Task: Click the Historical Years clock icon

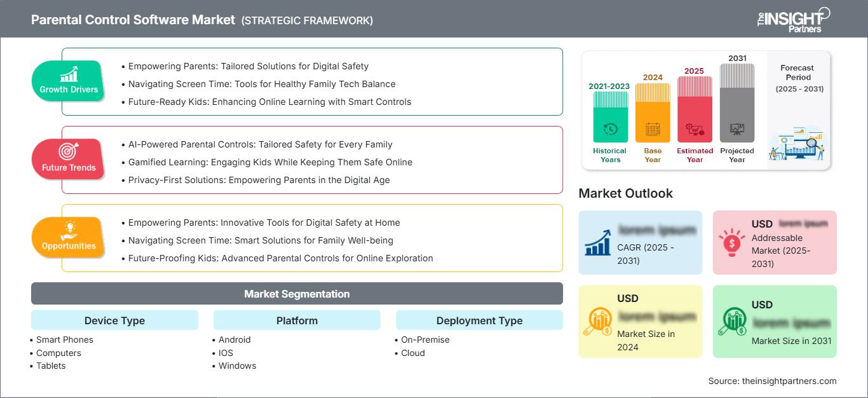Action: (610, 130)
